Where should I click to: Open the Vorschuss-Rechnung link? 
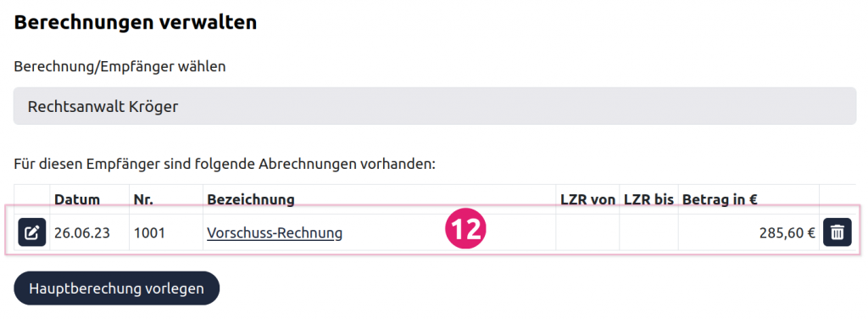pyautogui.click(x=275, y=233)
